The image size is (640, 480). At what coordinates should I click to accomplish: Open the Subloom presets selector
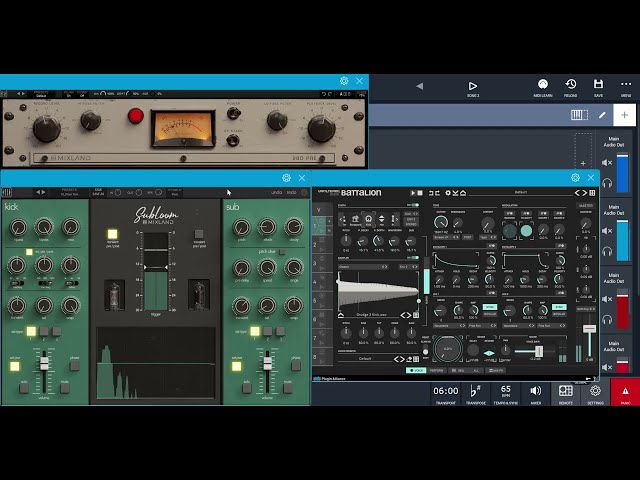click(69, 192)
